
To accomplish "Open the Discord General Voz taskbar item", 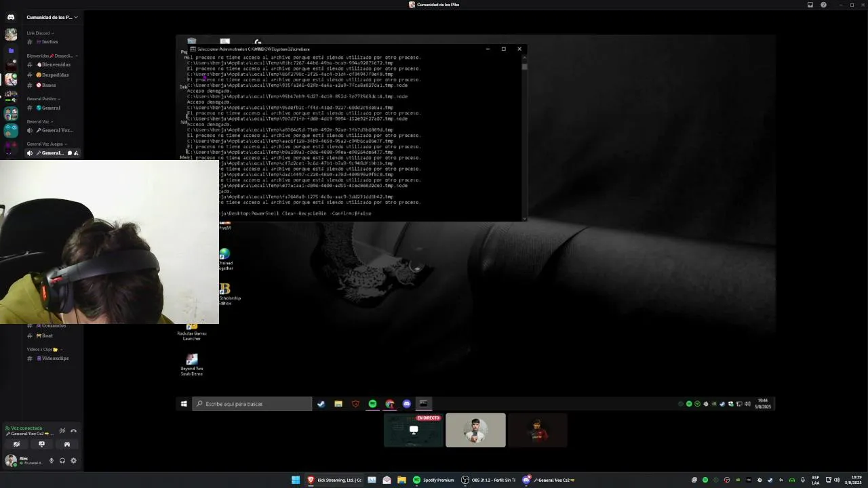I will (x=549, y=480).
